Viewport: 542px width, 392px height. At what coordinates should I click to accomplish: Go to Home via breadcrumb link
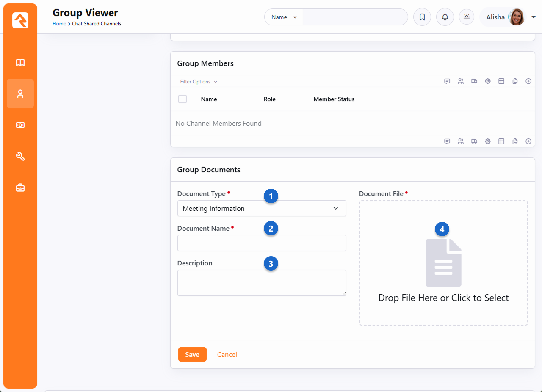[59, 24]
